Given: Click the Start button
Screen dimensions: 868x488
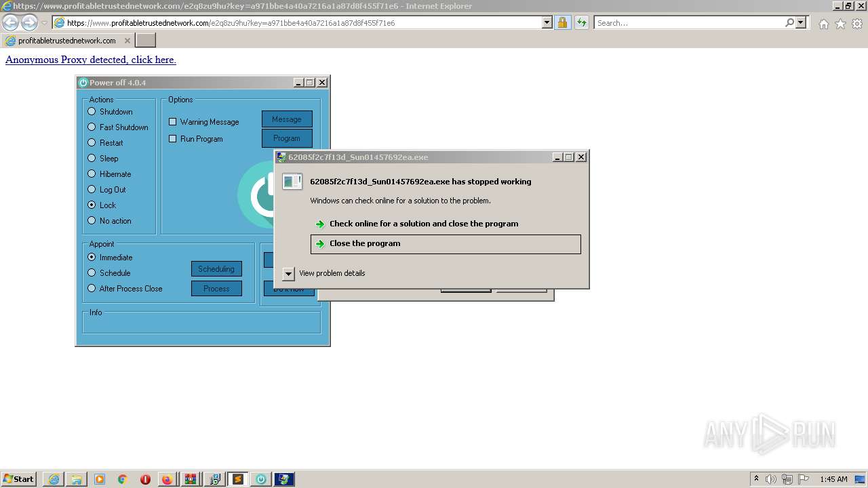Looking at the screenshot, I should [x=19, y=479].
